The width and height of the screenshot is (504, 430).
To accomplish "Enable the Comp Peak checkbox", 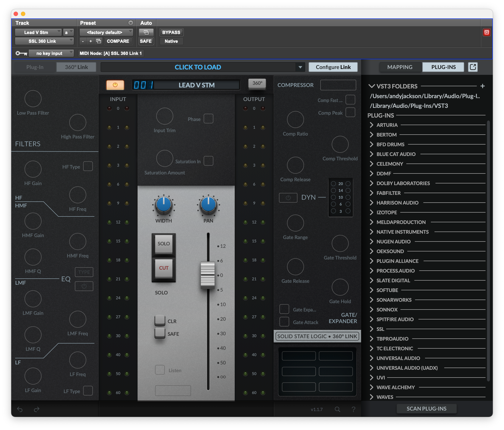I will (350, 112).
